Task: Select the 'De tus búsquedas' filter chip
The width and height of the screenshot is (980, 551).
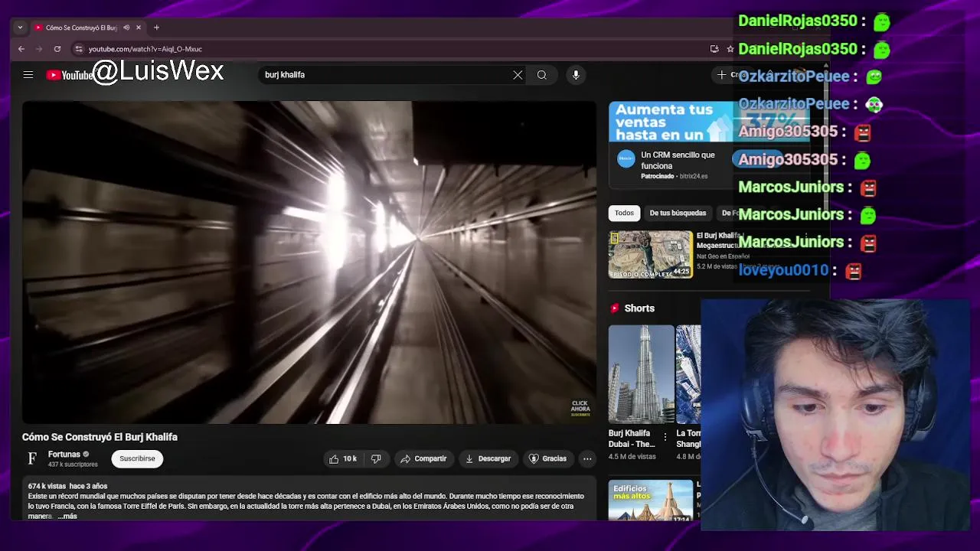Action: click(678, 213)
